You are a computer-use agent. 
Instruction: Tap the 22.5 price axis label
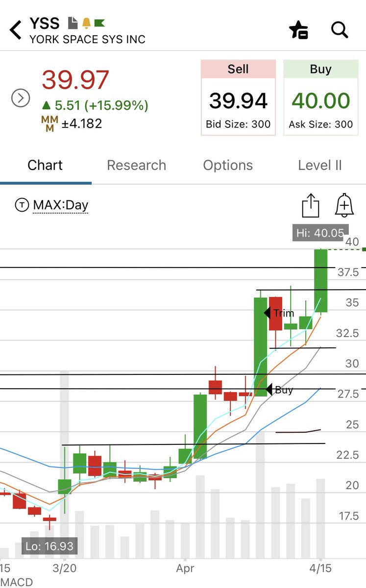[x=347, y=455]
